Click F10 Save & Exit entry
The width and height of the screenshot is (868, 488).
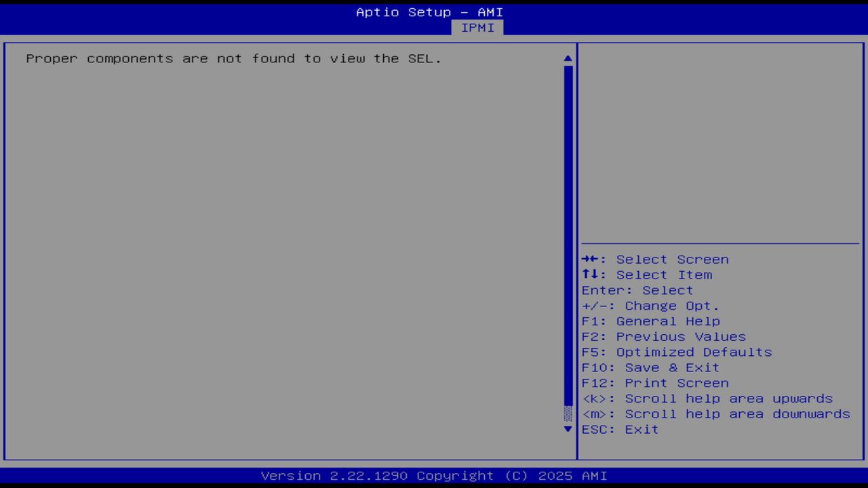pyautogui.click(x=650, y=367)
